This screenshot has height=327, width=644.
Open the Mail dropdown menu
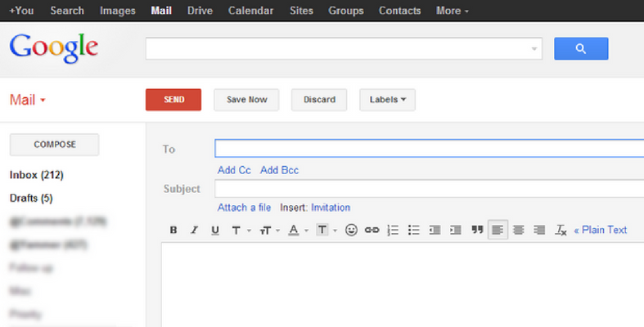point(27,100)
